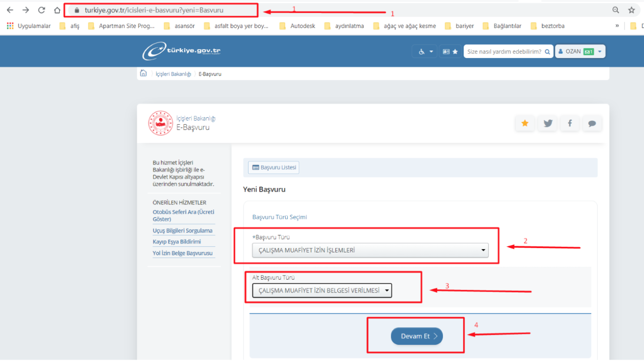Go to İçişleri Bakanlığı breadcrumb link
Viewport: 644px width, 361px height.
click(x=173, y=74)
